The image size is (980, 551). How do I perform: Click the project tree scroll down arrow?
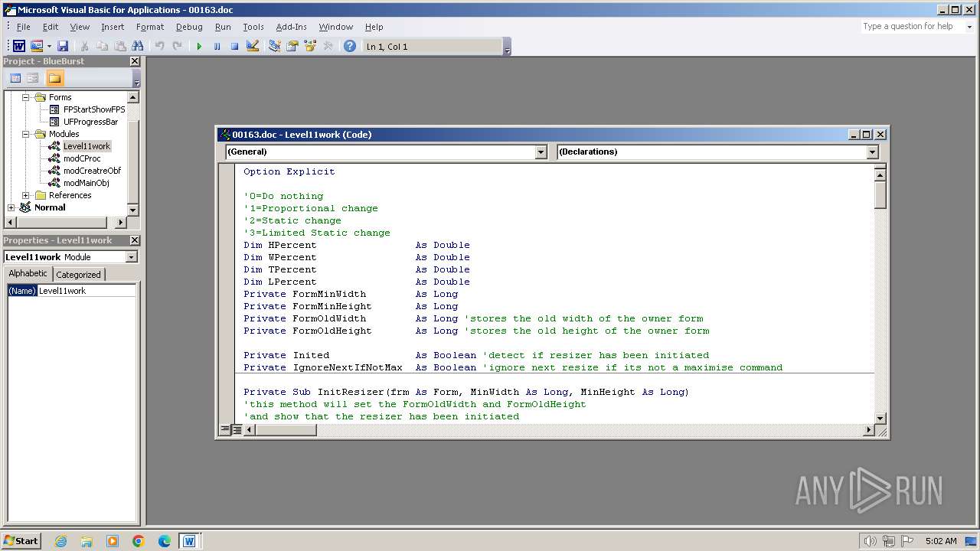point(132,210)
